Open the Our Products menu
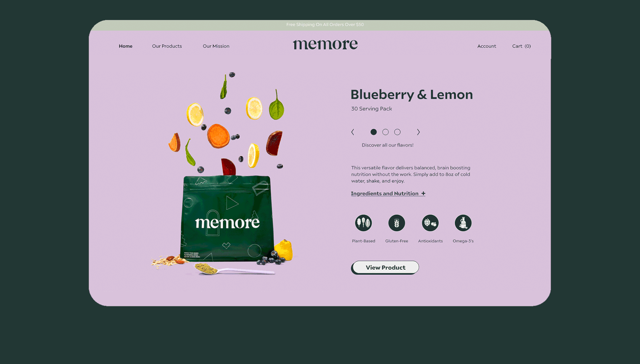Viewport: 640px width, 364px height. click(x=167, y=46)
